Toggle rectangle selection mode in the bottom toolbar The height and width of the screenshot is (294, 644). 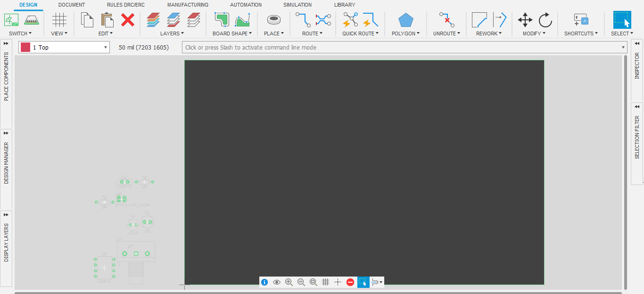coord(363,282)
